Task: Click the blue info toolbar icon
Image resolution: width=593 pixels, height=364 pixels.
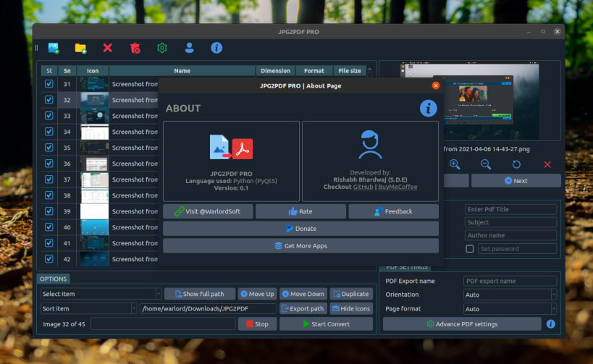Action: tap(216, 48)
